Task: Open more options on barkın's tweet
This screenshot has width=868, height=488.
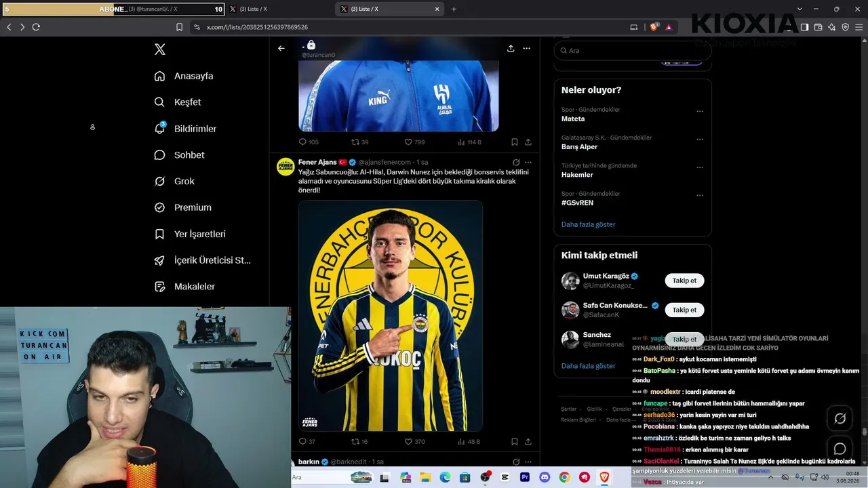Action: click(x=528, y=462)
